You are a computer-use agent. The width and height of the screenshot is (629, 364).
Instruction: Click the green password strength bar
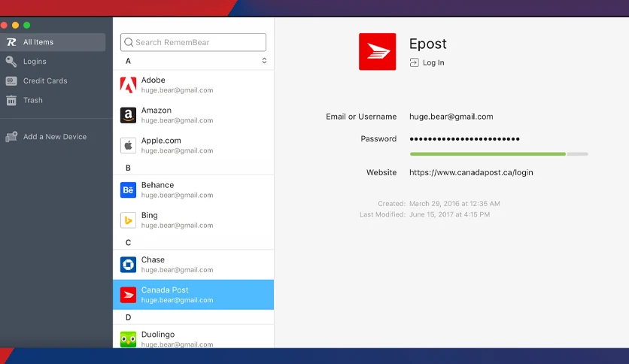(488, 154)
